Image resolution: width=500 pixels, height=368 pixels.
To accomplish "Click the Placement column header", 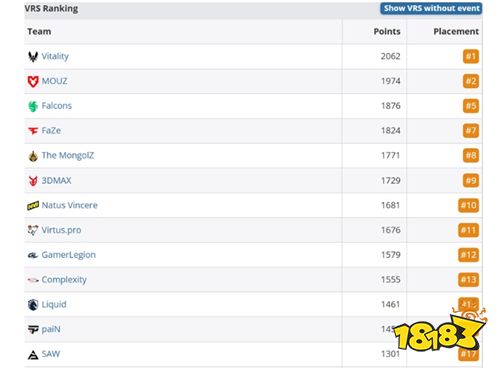I will pos(456,32).
